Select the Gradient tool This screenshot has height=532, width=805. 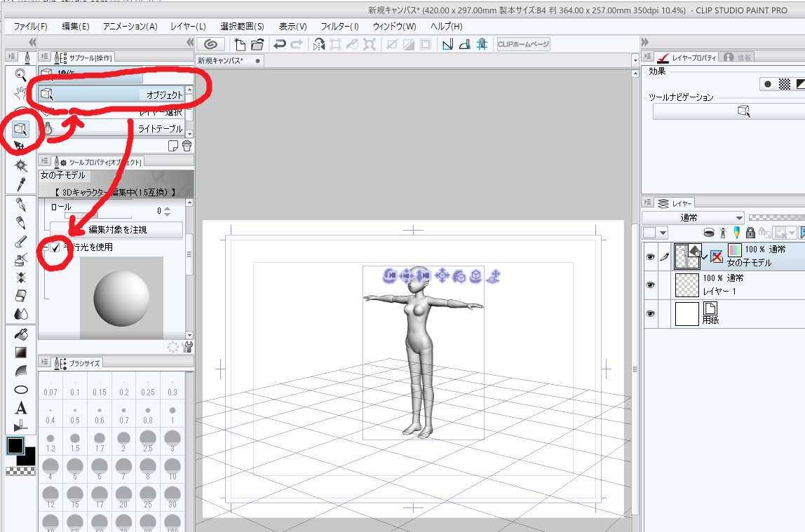(x=20, y=353)
